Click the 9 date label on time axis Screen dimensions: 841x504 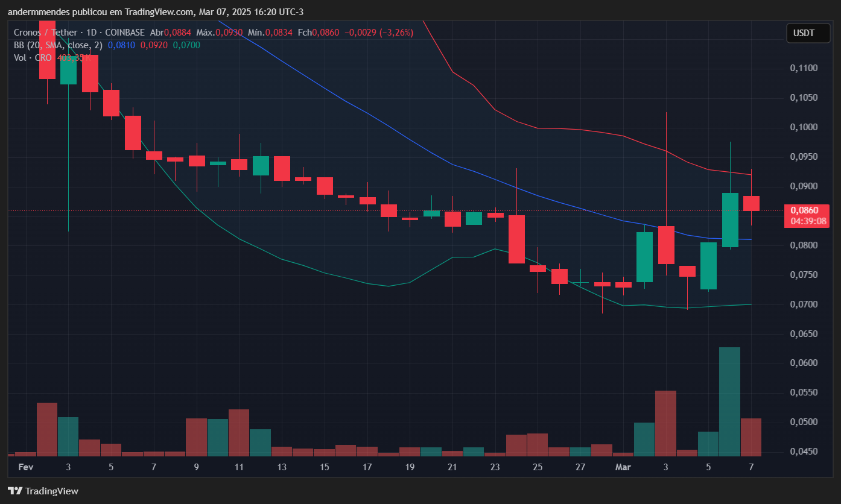tap(197, 467)
